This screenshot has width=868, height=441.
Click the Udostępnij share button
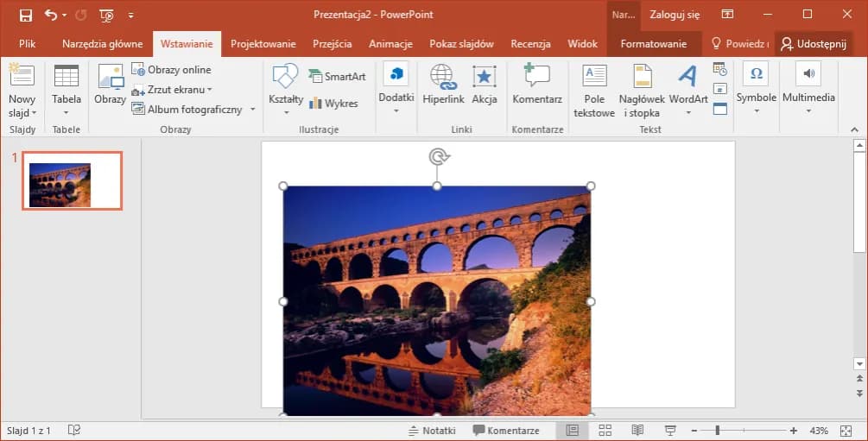813,44
